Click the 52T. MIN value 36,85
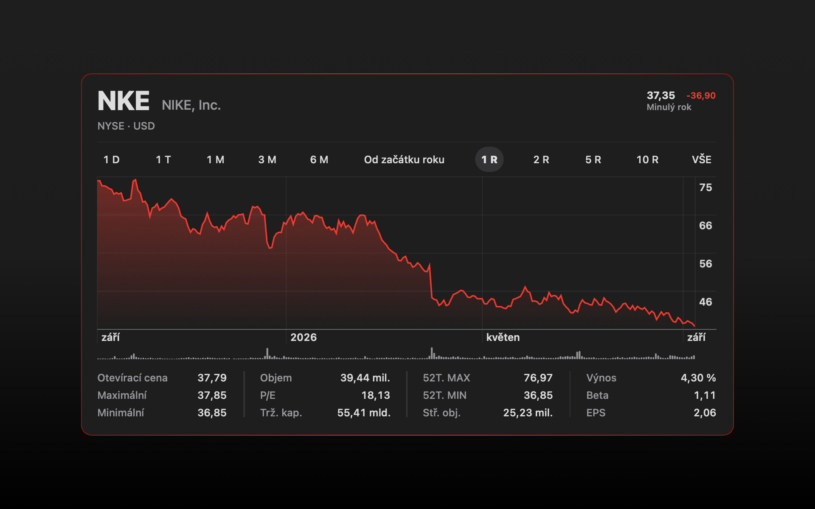The width and height of the screenshot is (815, 509). coord(538,395)
